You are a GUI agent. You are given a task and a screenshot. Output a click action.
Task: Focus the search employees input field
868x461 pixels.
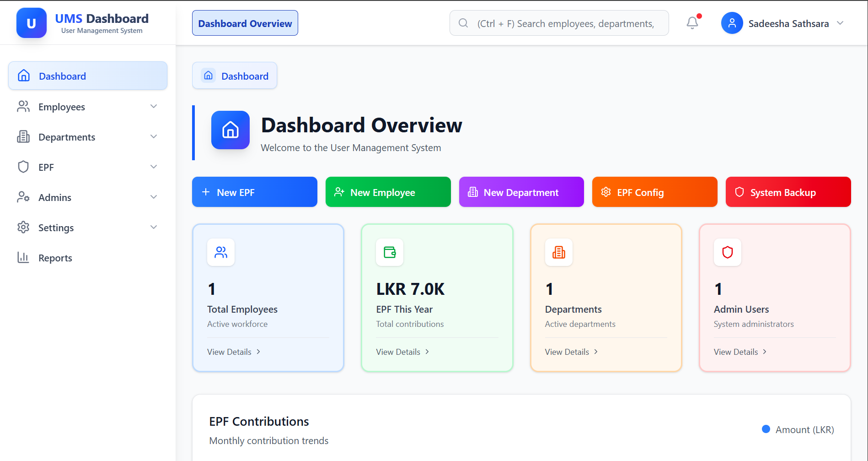click(x=559, y=23)
